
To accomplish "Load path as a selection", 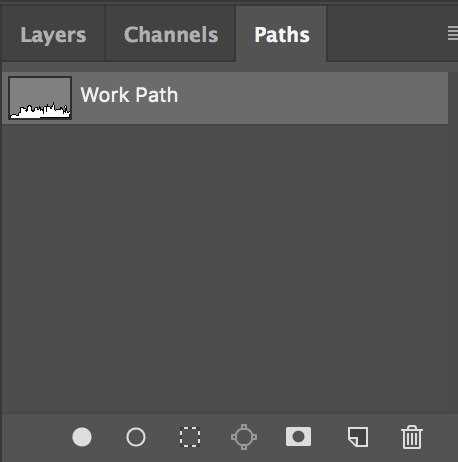I will [x=190, y=437].
